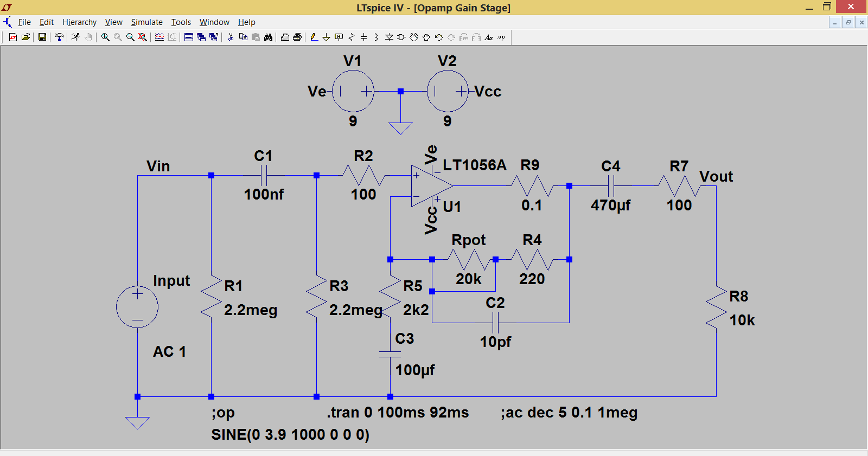Click the LT1056A opamp symbol
Screen dimensions: 868x456
point(431,186)
